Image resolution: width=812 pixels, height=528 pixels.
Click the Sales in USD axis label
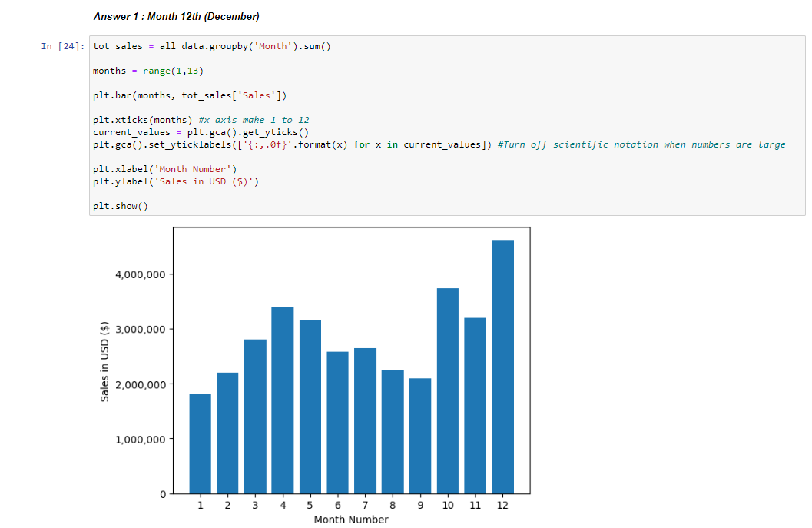pyautogui.click(x=104, y=360)
